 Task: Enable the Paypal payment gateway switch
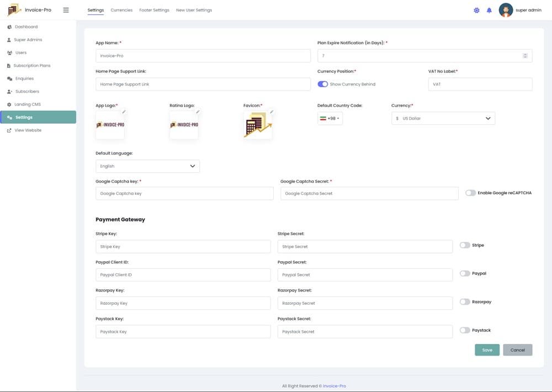pos(465,273)
